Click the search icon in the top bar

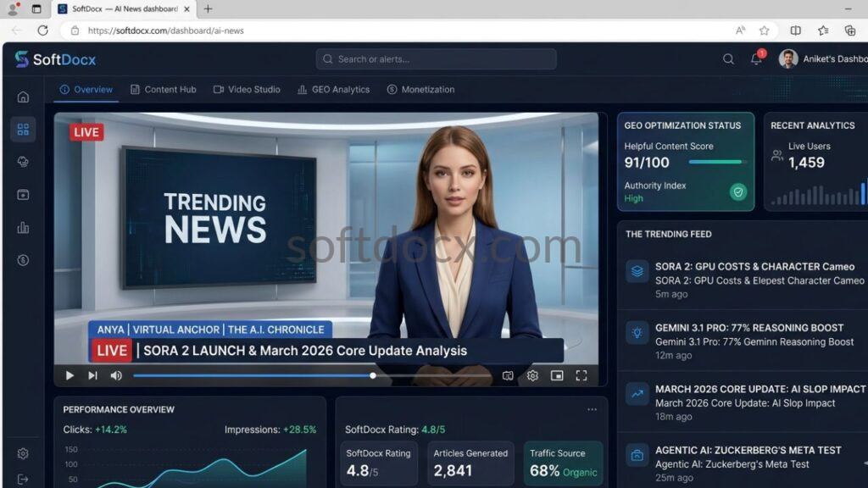[728, 59]
